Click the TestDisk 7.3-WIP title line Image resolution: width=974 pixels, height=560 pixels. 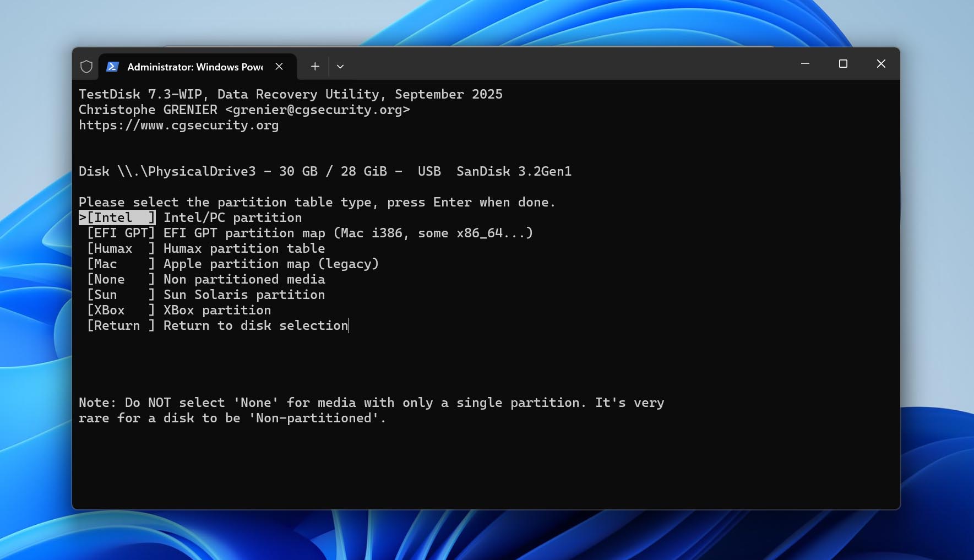coord(290,95)
